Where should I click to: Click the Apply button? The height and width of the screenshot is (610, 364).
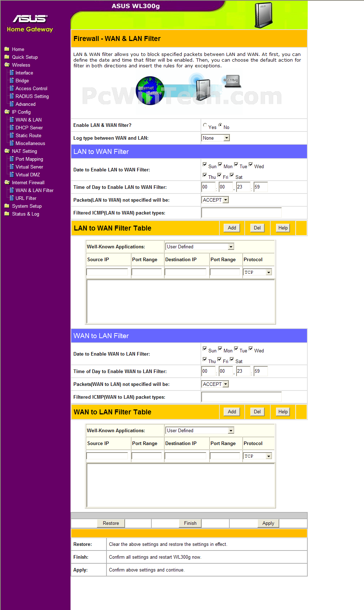point(268,523)
